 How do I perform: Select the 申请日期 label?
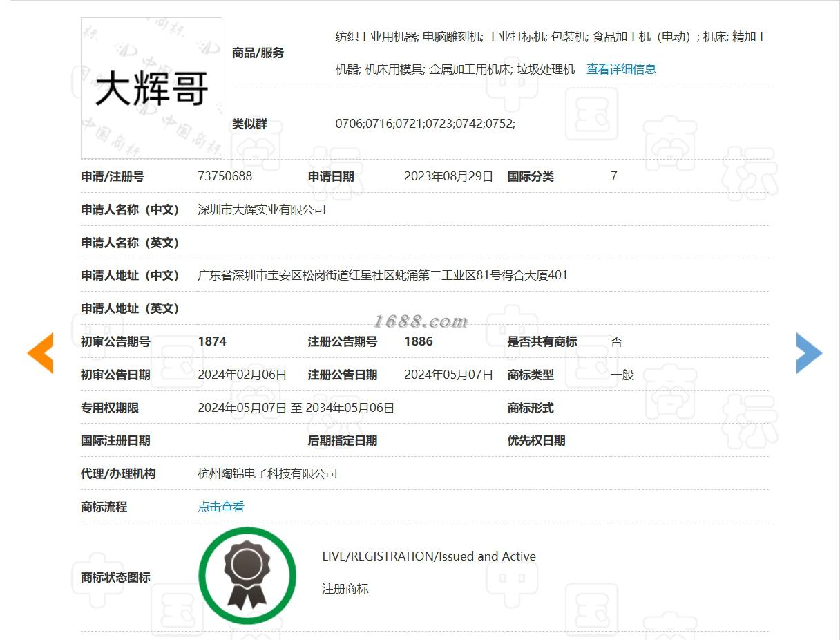331,176
